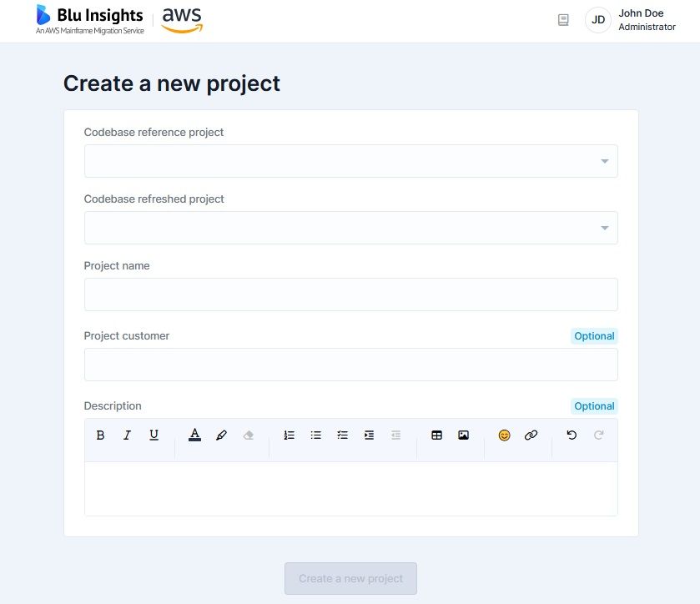
Task: Insert a bulleted list
Action: click(315, 435)
